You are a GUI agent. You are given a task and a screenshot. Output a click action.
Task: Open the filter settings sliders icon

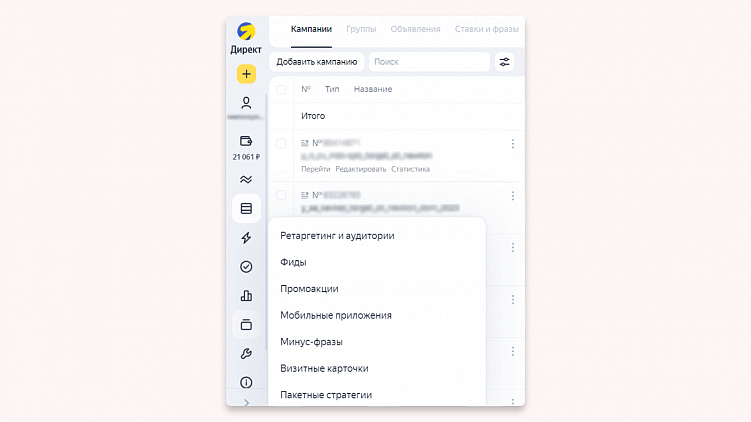click(504, 62)
